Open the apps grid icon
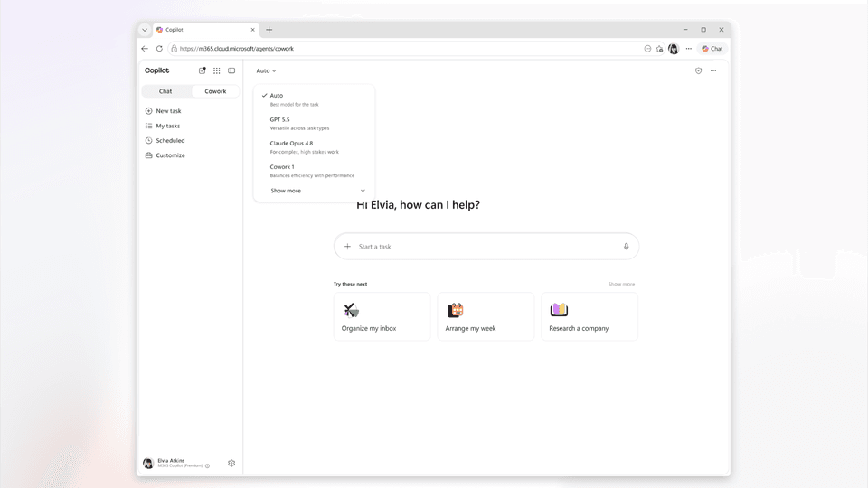The width and height of the screenshot is (868, 488). tap(217, 70)
